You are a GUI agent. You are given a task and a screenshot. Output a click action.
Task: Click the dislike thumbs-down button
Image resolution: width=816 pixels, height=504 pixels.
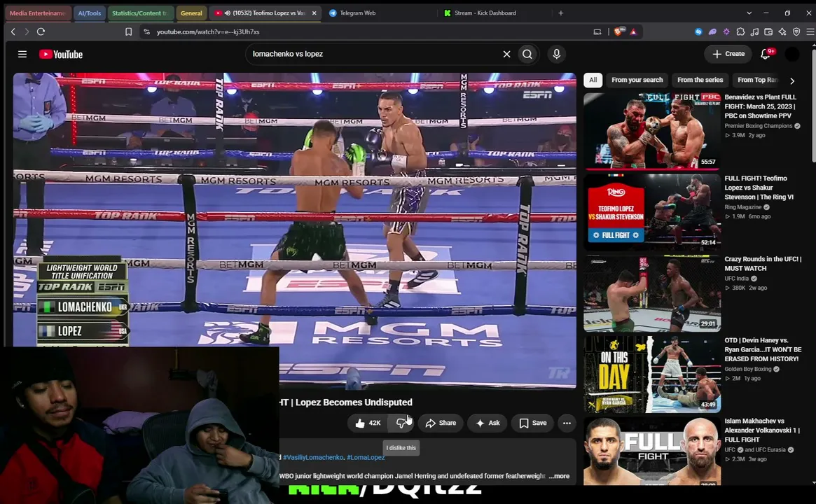[x=401, y=423]
